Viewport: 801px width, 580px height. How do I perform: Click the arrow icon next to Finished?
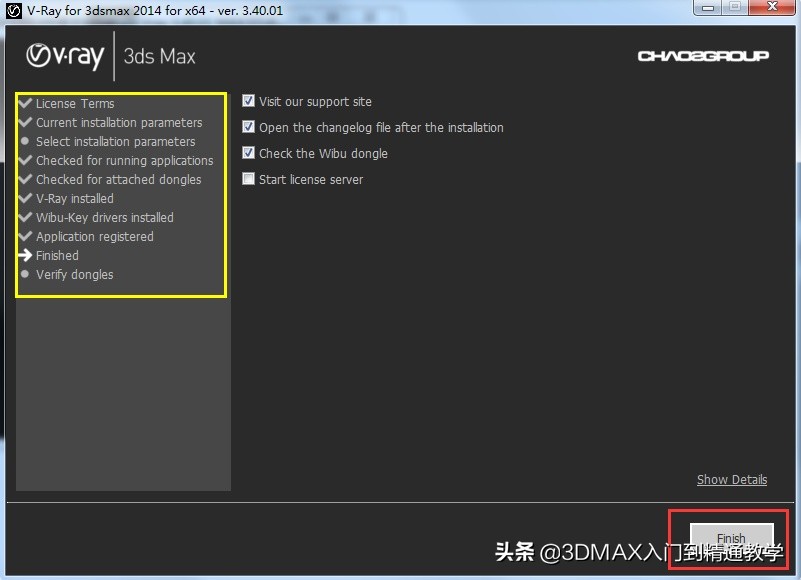point(25,255)
